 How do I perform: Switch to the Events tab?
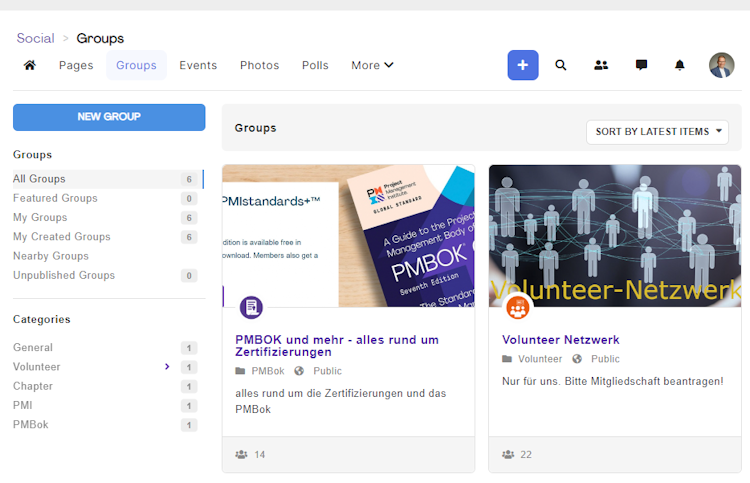click(198, 65)
